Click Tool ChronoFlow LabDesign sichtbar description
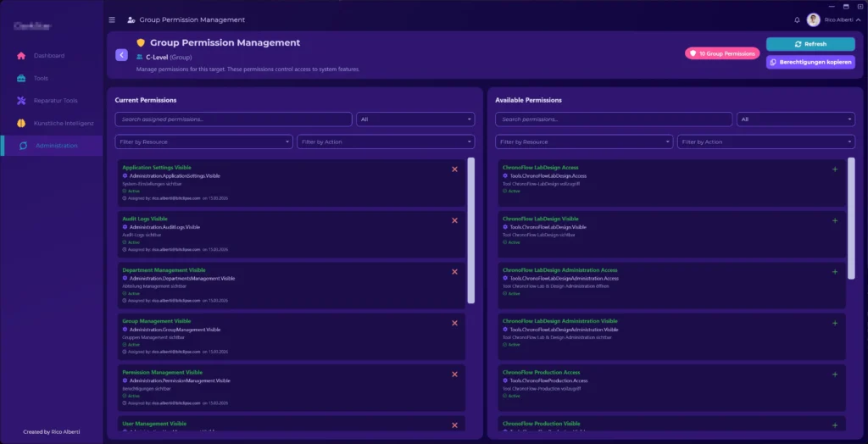Viewport: 868px width, 444px height. (x=538, y=235)
